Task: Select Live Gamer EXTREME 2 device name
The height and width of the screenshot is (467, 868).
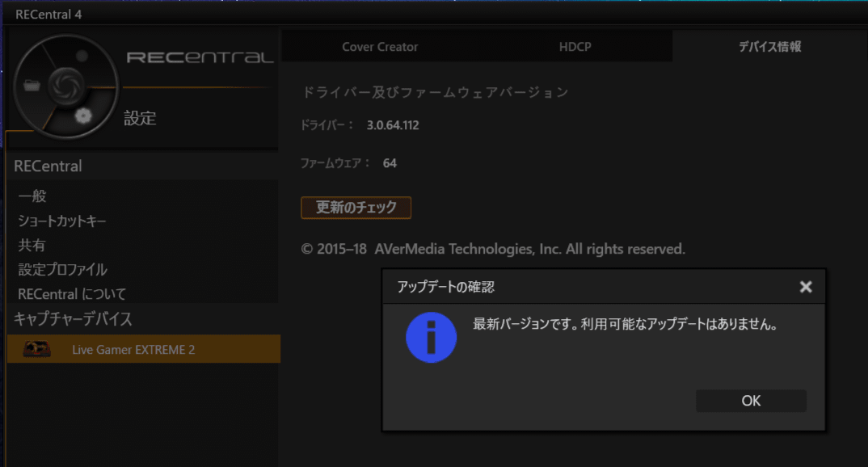Action: (133, 350)
